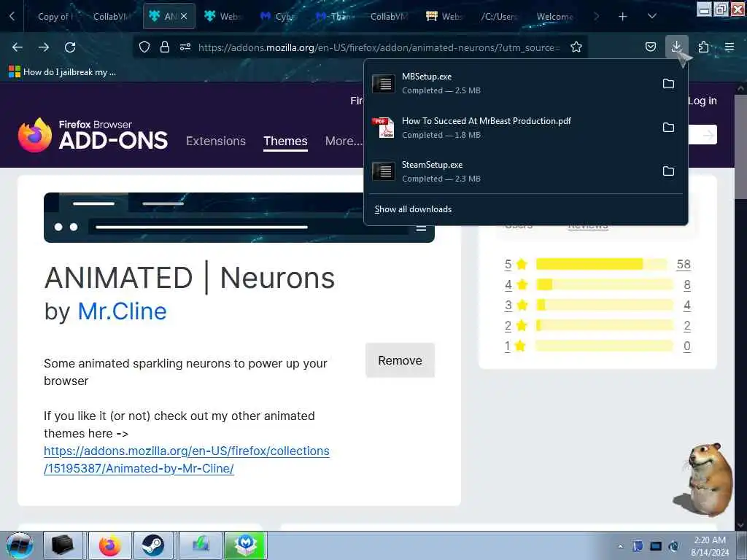Viewport: 747px width, 560px height.
Task: Open MBSetup.exe from the downloads list
Action: [510, 83]
